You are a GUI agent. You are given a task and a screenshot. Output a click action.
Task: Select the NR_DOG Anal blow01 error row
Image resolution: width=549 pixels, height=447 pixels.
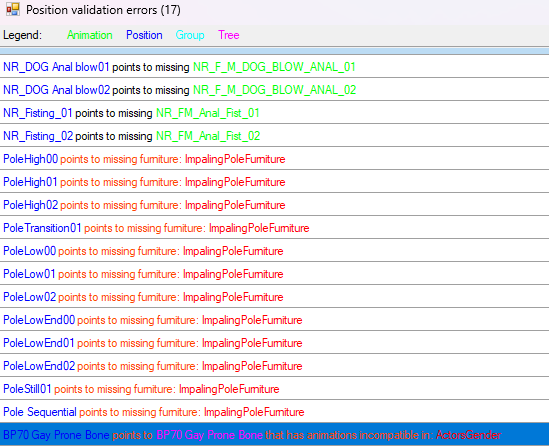274,67
